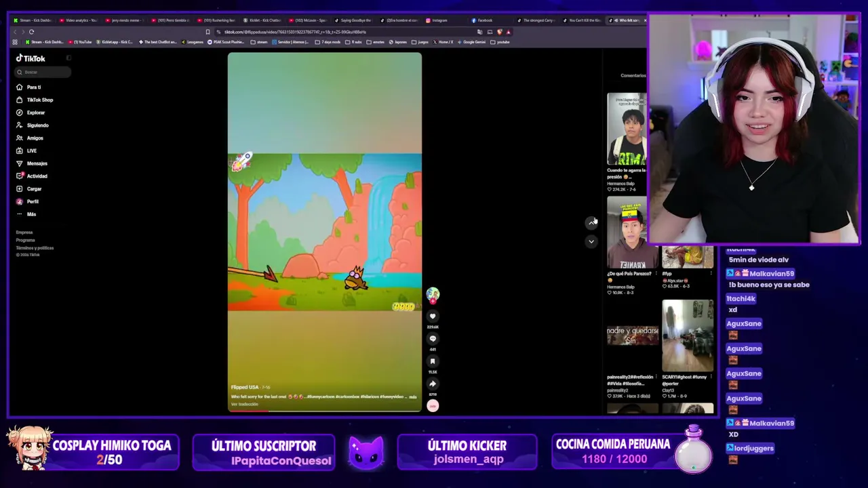Reload the page in browser toolbar
This screenshot has height=488, width=868.
(x=31, y=32)
